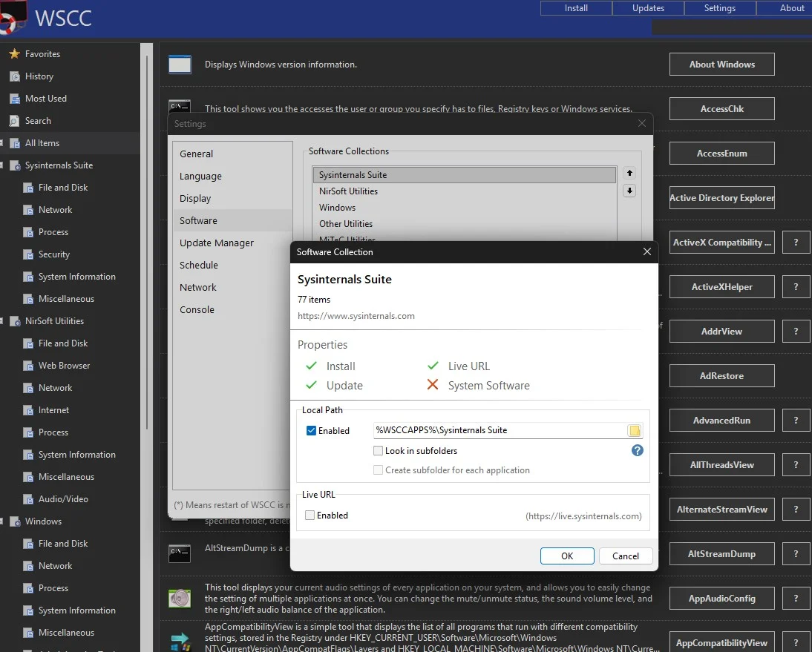This screenshot has height=652, width=812.
Task: Click the Windows folder icon in sidebar
Action: [15, 521]
